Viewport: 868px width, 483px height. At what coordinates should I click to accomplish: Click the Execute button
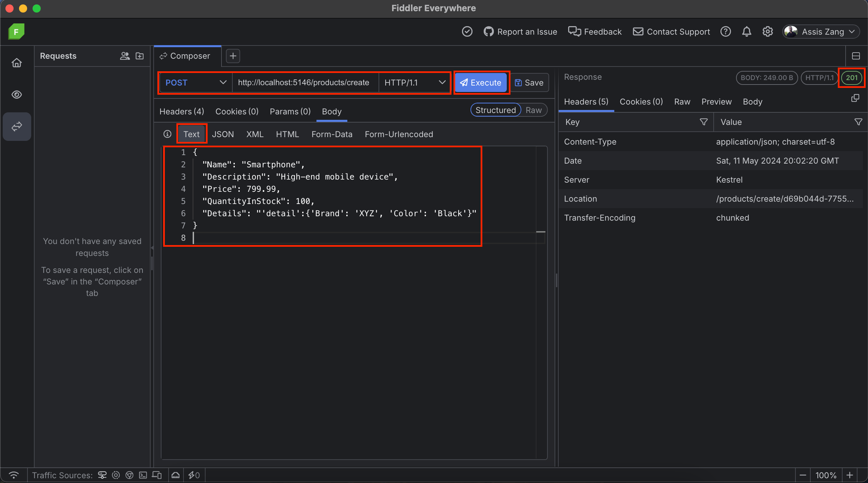point(481,82)
